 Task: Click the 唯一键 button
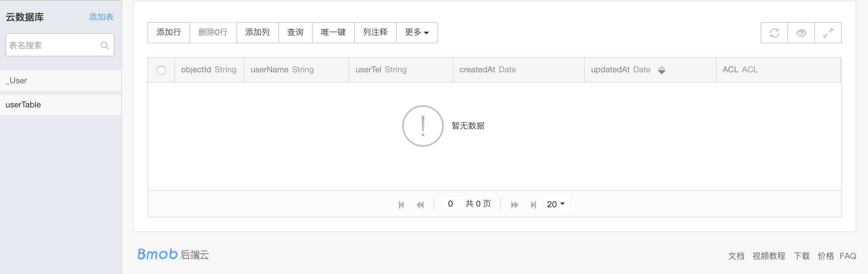point(333,33)
